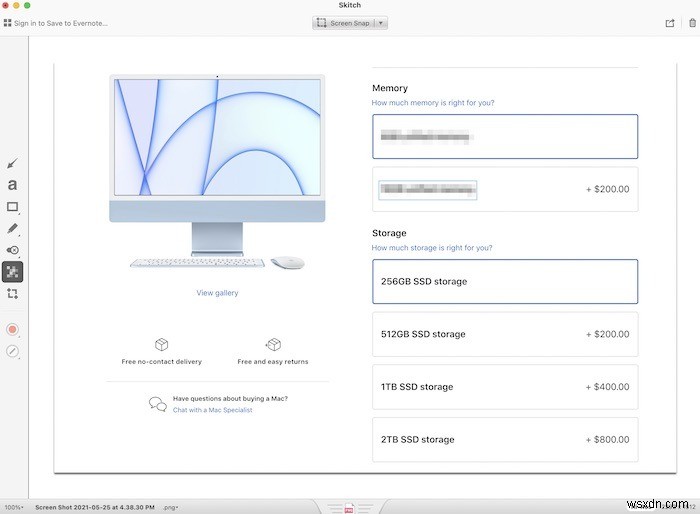Click How much storage is right link
This screenshot has height=514, width=700.
click(432, 248)
